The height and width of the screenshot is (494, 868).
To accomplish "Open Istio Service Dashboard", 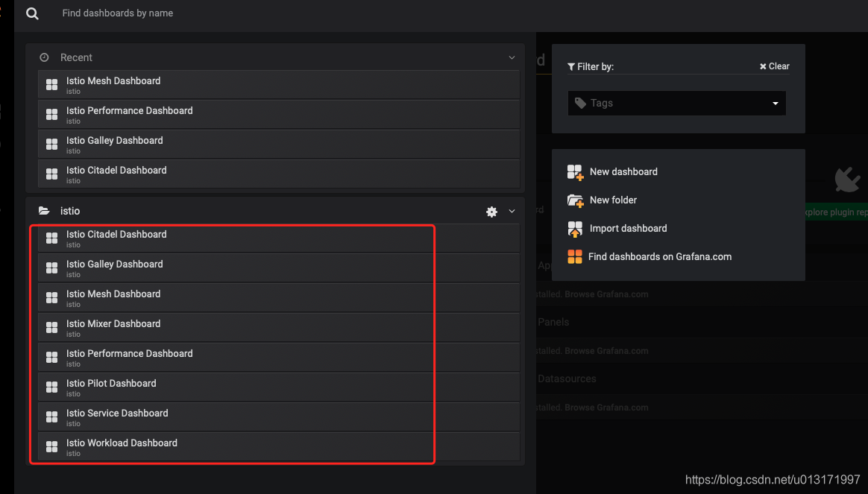I will coord(278,418).
